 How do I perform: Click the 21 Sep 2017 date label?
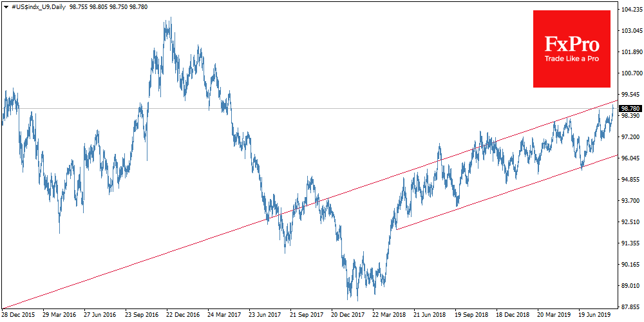coord(305,315)
